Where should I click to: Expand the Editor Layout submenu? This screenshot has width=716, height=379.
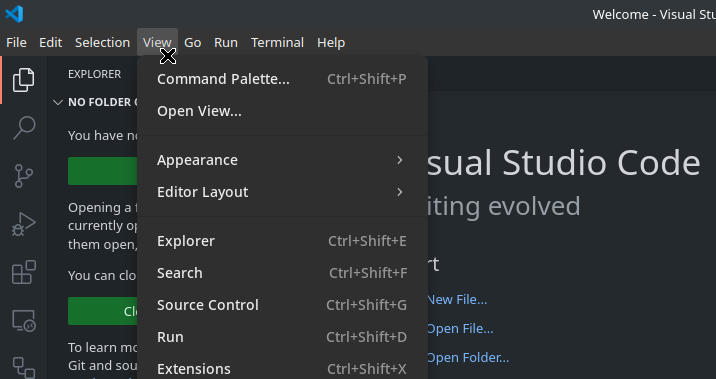(x=282, y=192)
